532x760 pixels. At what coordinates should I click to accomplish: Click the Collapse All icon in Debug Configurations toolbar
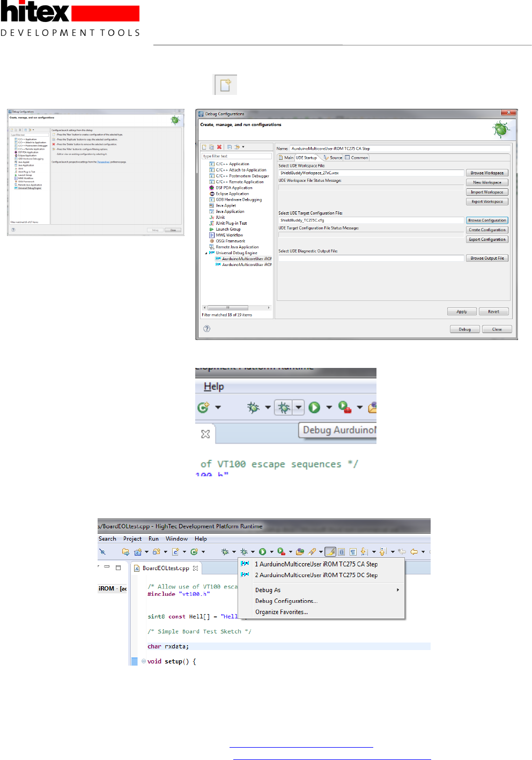[x=230, y=146]
